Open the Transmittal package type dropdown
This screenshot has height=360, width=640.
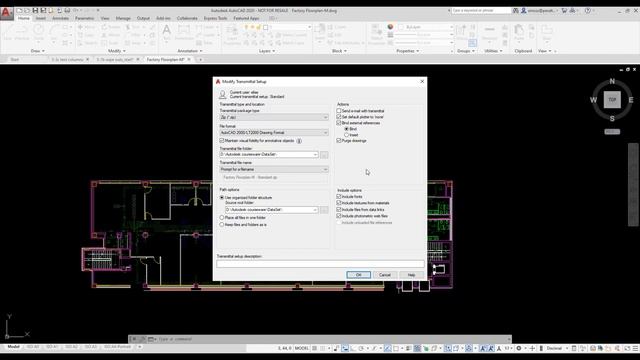[x=274, y=117]
